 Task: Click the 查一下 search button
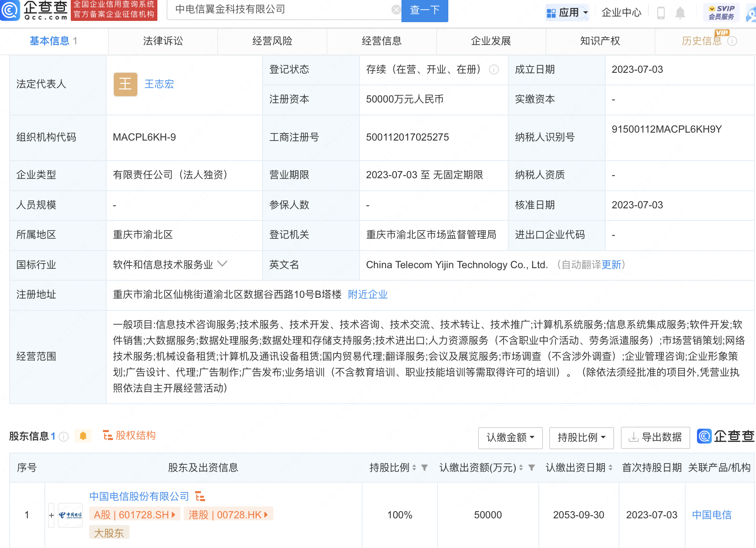tap(424, 10)
